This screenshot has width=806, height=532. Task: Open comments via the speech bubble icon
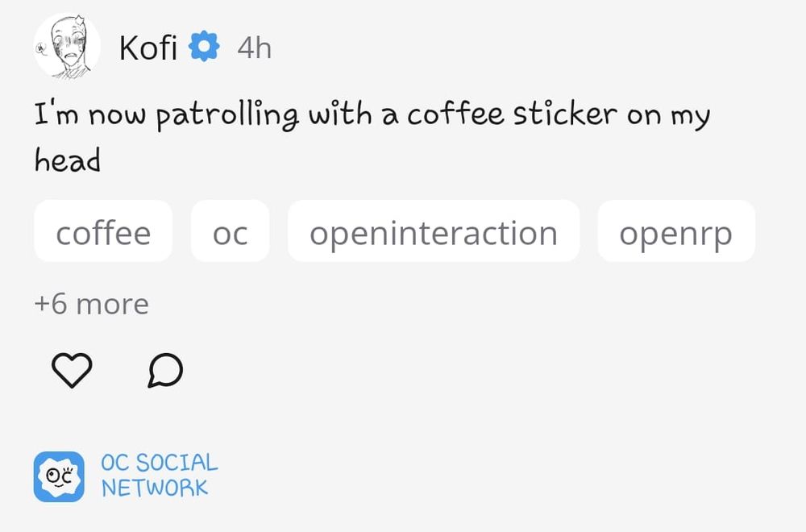(165, 370)
